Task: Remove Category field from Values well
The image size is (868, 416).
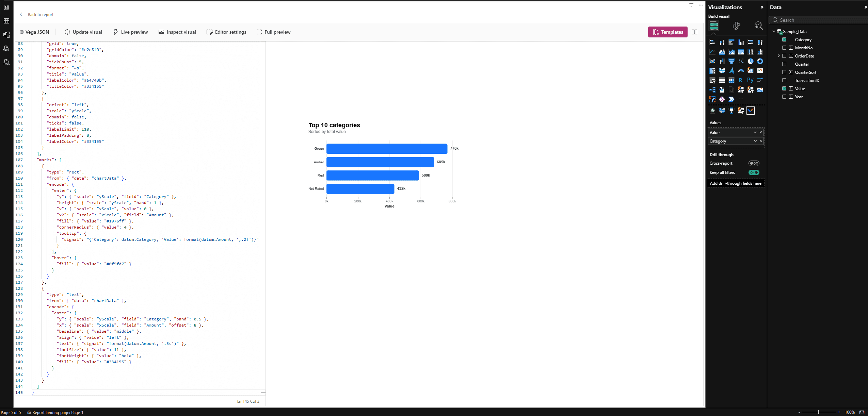Action: point(761,141)
